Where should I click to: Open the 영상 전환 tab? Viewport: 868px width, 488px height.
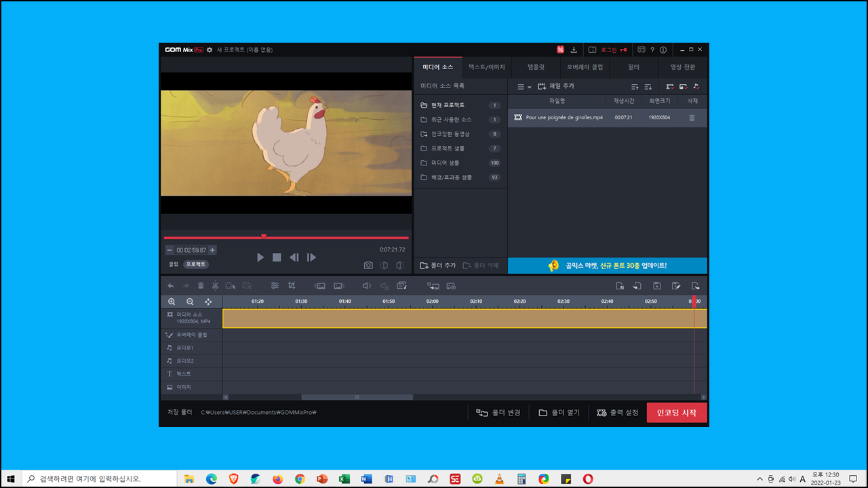click(x=683, y=67)
